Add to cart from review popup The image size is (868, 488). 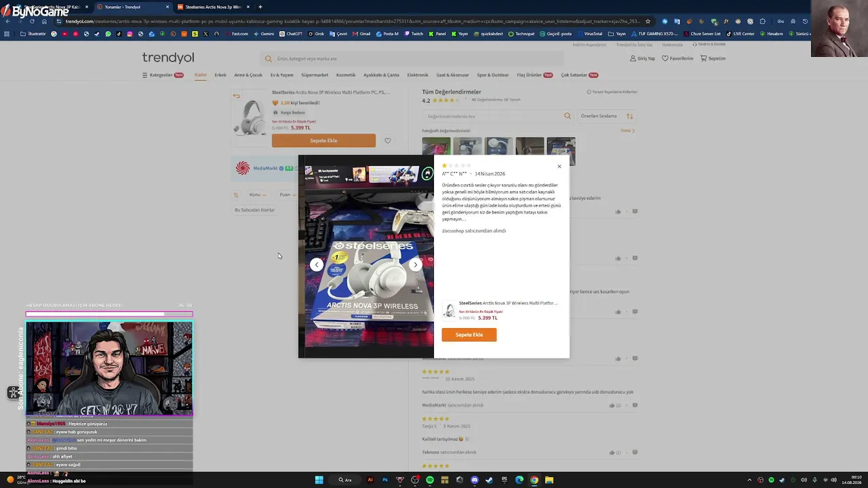click(x=469, y=335)
